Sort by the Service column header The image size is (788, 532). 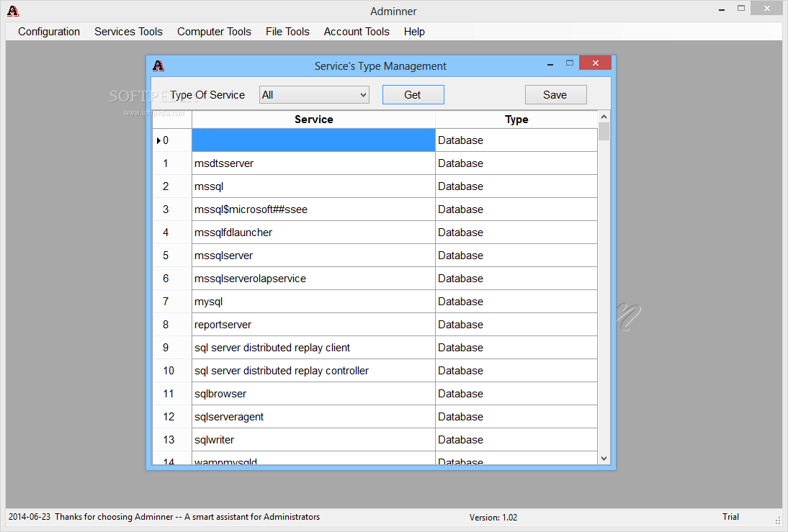click(313, 120)
